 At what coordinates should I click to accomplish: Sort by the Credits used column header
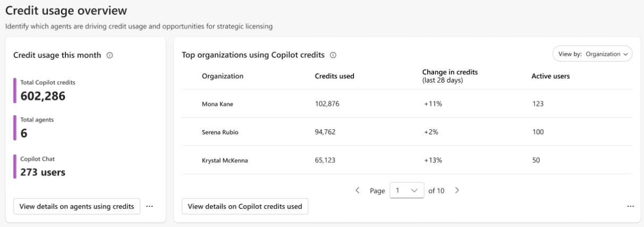click(335, 76)
